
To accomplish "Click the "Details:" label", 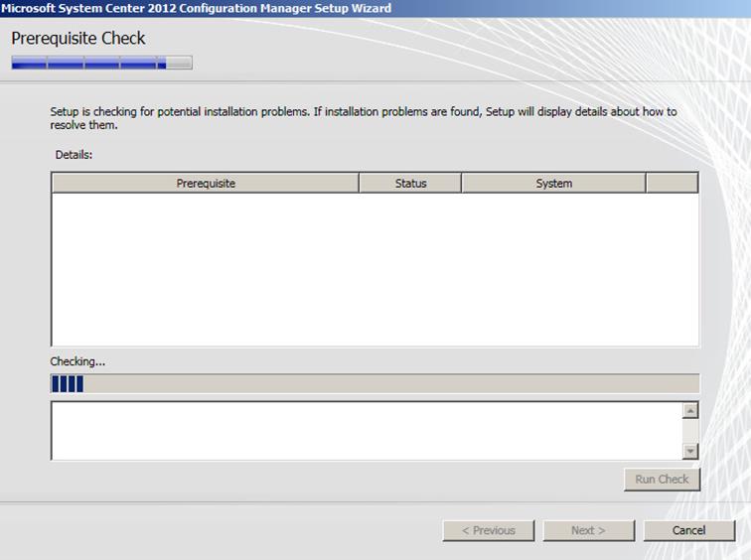I will [x=74, y=155].
